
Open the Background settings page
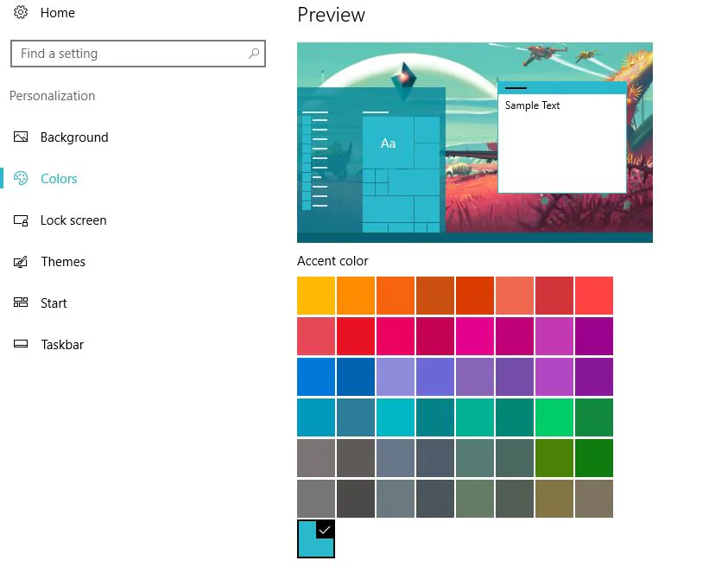tap(74, 137)
